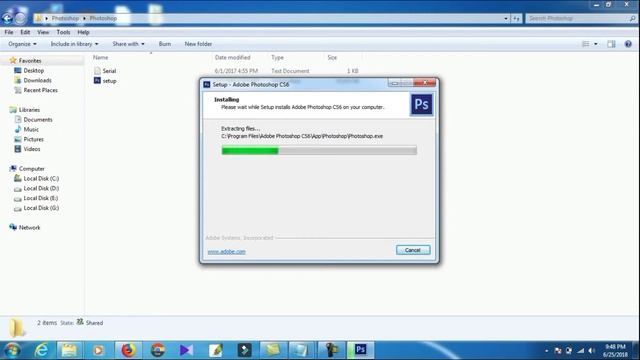Click the Explorer Forward arrow button
This screenshot has height=360, width=640.
(20, 18)
